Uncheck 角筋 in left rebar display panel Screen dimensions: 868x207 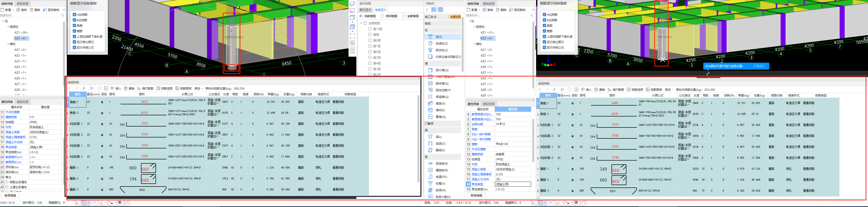pos(74,26)
